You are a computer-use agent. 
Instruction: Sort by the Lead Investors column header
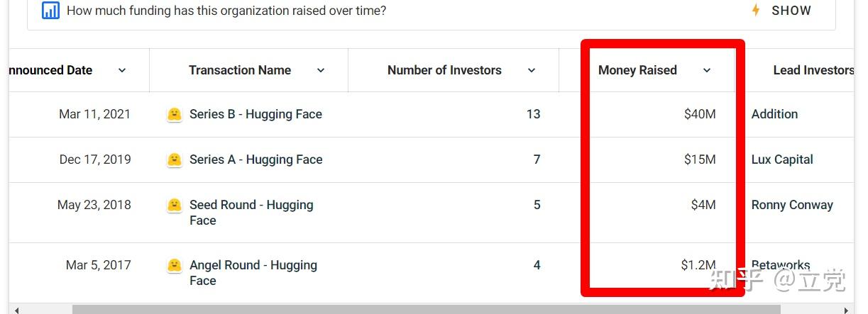coord(813,70)
